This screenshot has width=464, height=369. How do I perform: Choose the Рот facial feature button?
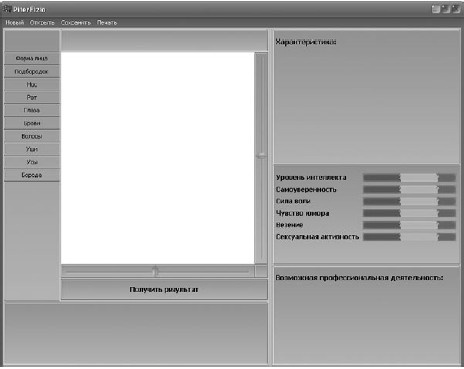[32, 97]
